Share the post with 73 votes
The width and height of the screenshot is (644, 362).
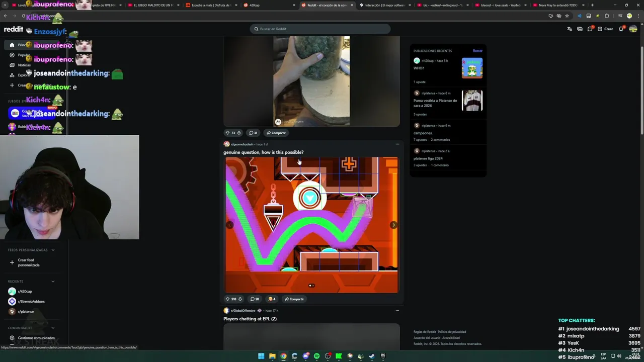coord(276,133)
